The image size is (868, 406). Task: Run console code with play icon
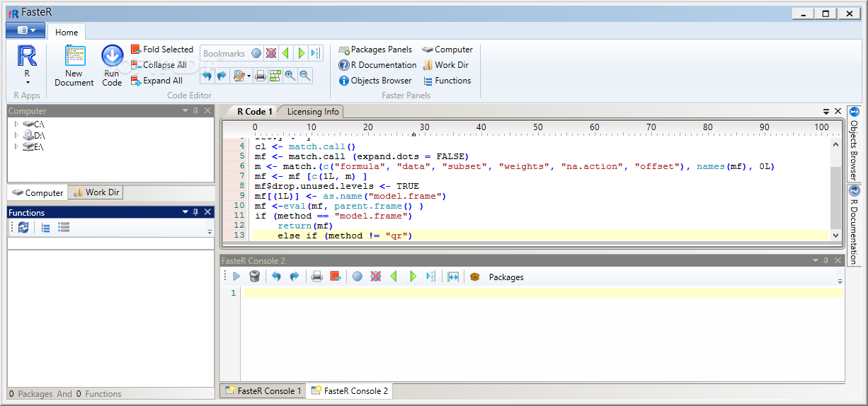click(236, 277)
